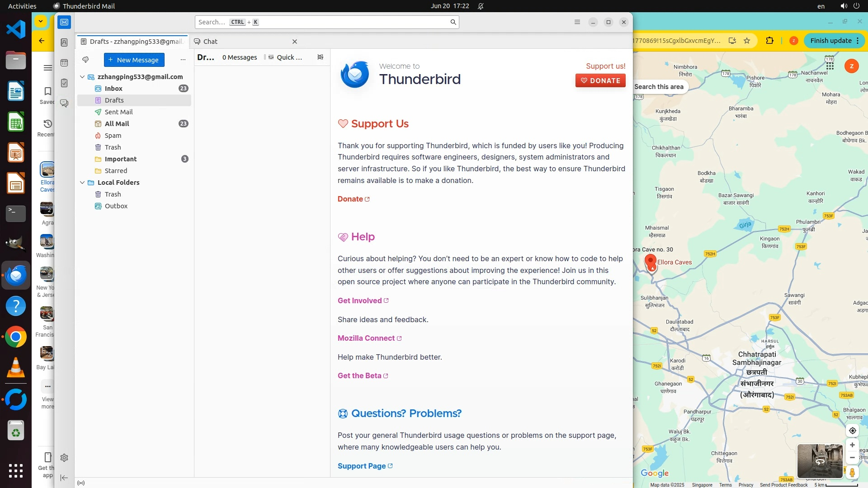Collapse the Local Folders tree
This screenshot has width=868, height=488.
pyautogui.click(x=82, y=183)
